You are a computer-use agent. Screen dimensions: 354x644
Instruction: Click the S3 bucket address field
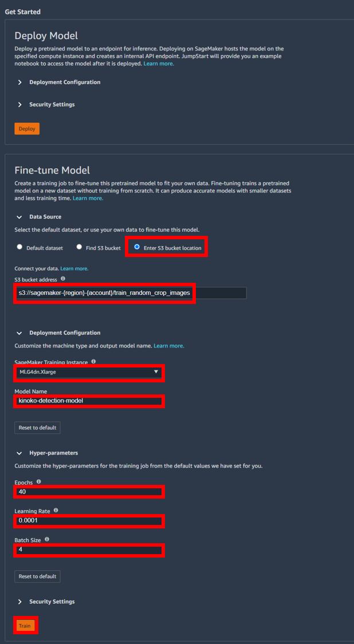coord(131,293)
